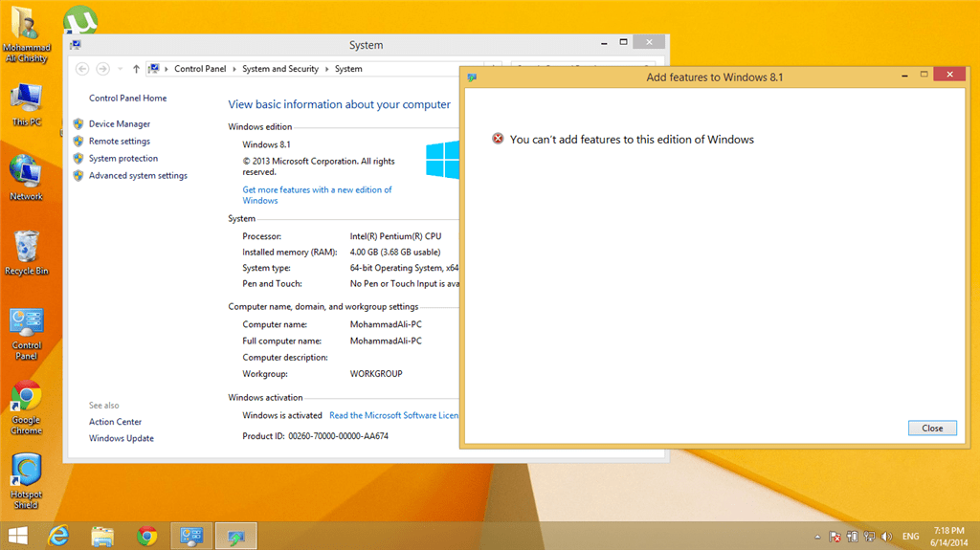Minimize the System window

[x=604, y=43]
